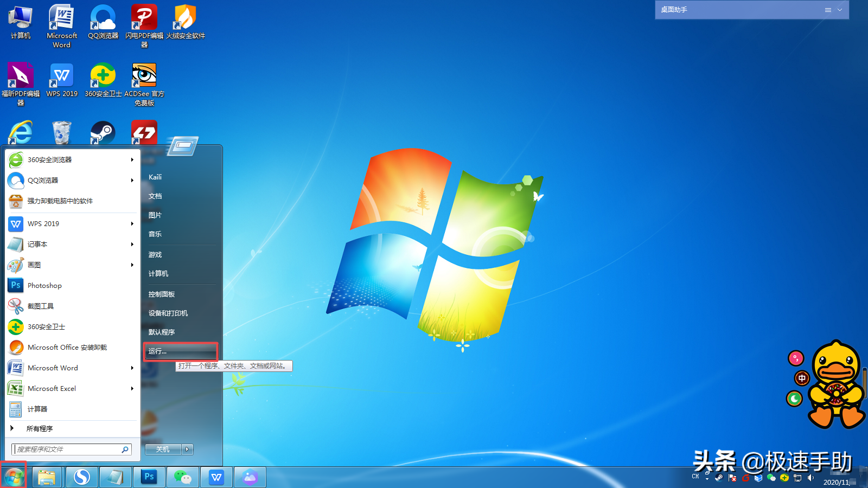
Task: Open 计算机 in Start menu right pane
Action: click(x=181, y=273)
